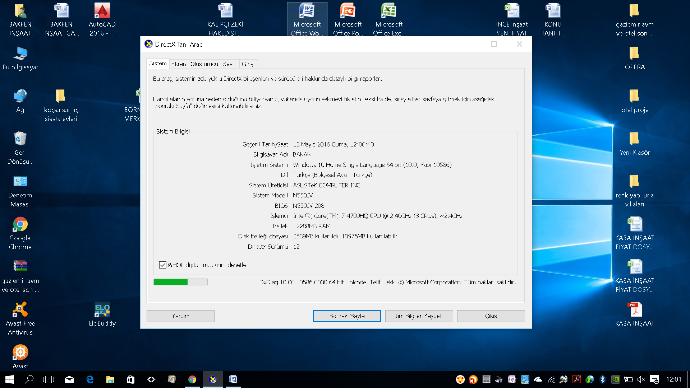Open the Geri Dönüşüm recycle bin icon
The width and height of the screenshot is (690, 392).
tap(20, 148)
